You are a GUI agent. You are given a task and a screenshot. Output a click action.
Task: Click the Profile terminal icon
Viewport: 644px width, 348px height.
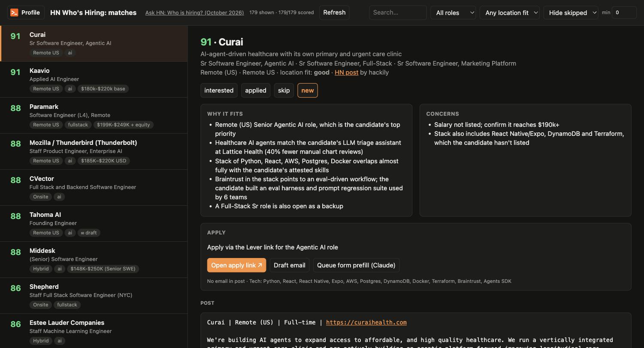pos(14,12)
